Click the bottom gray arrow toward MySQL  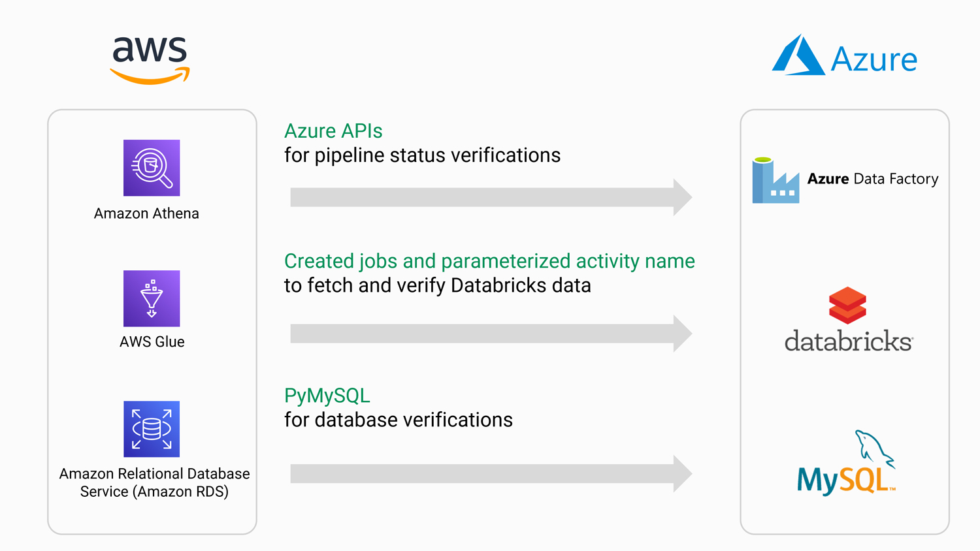click(x=490, y=473)
